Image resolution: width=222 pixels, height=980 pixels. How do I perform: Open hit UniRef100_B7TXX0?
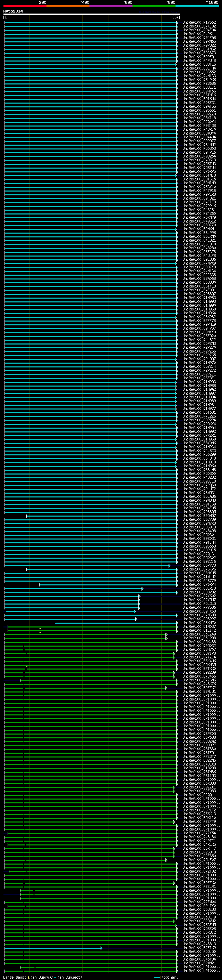click(x=199, y=669)
